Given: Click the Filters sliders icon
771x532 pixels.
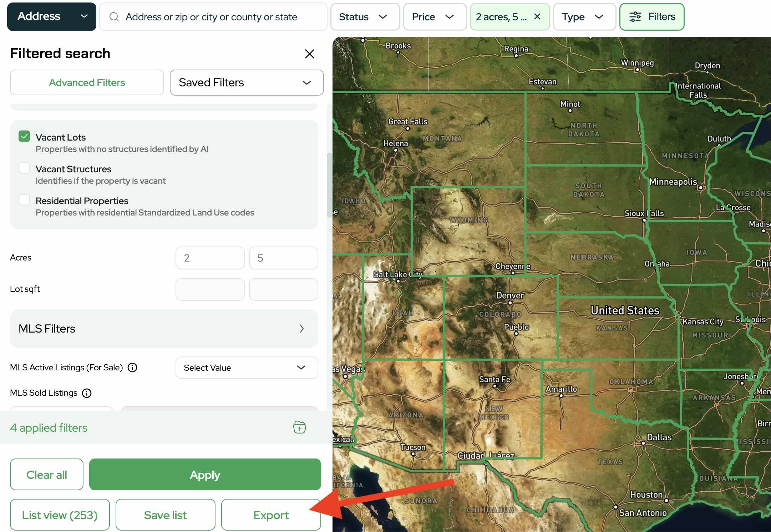Looking at the screenshot, I should [635, 17].
